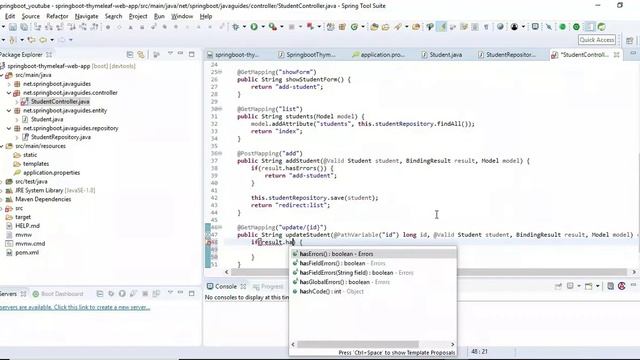Toggle code folding at line 25

(x=220, y=72)
